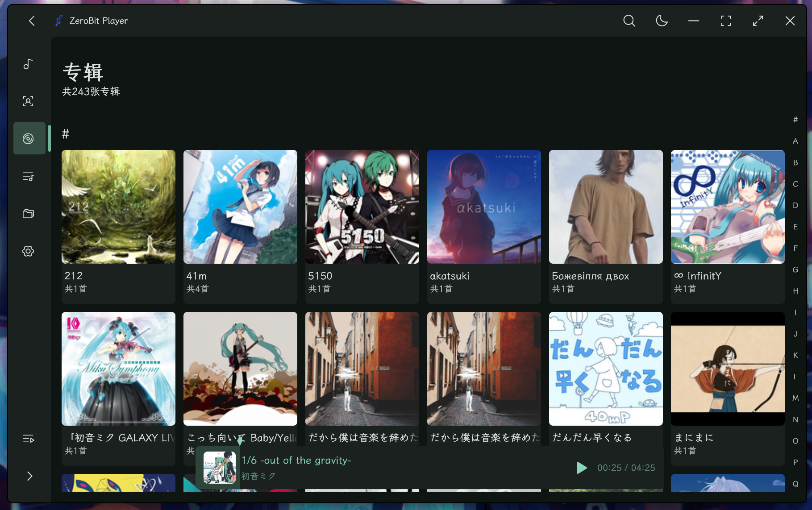The image size is (812, 510).
Task: Jump to # in the alphabet index
Action: 795,120
